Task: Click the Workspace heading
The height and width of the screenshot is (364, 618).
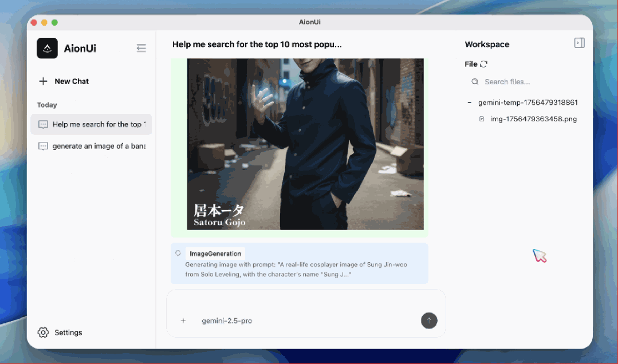Action: point(487,45)
